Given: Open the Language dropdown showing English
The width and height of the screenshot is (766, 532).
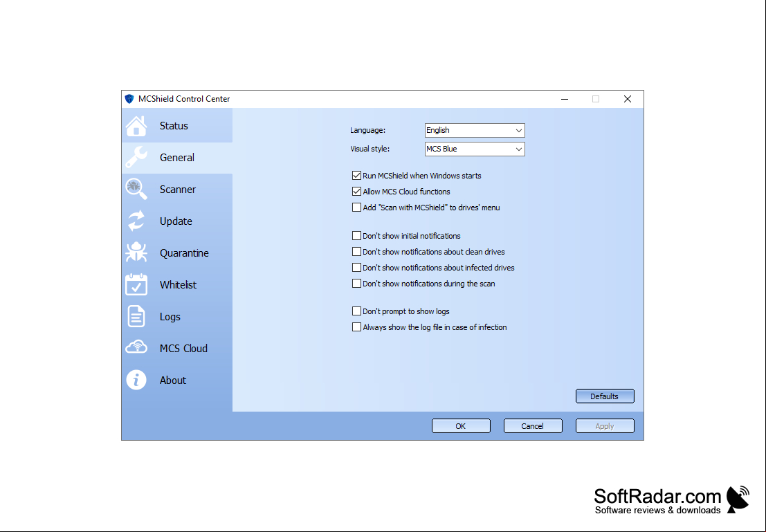Looking at the screenshot, I should [x=475, y=131].
